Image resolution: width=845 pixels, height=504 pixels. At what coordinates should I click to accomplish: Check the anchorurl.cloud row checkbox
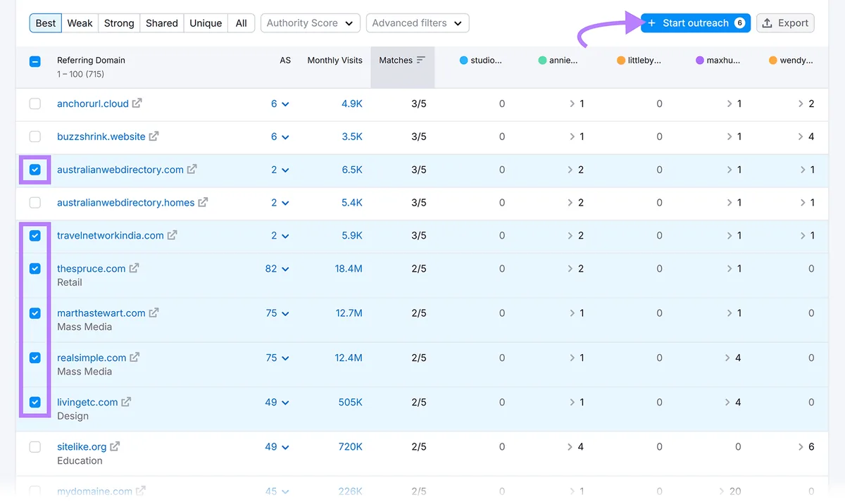[x=35, y=104]
